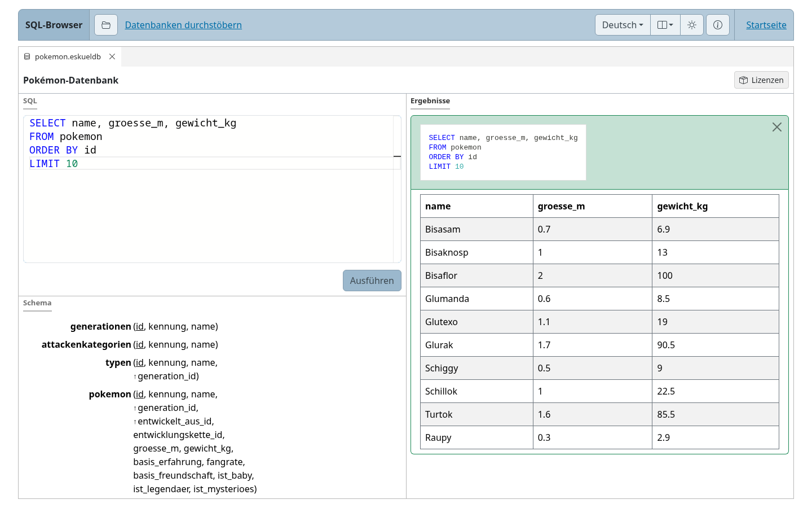Open the info icon button

718,25
